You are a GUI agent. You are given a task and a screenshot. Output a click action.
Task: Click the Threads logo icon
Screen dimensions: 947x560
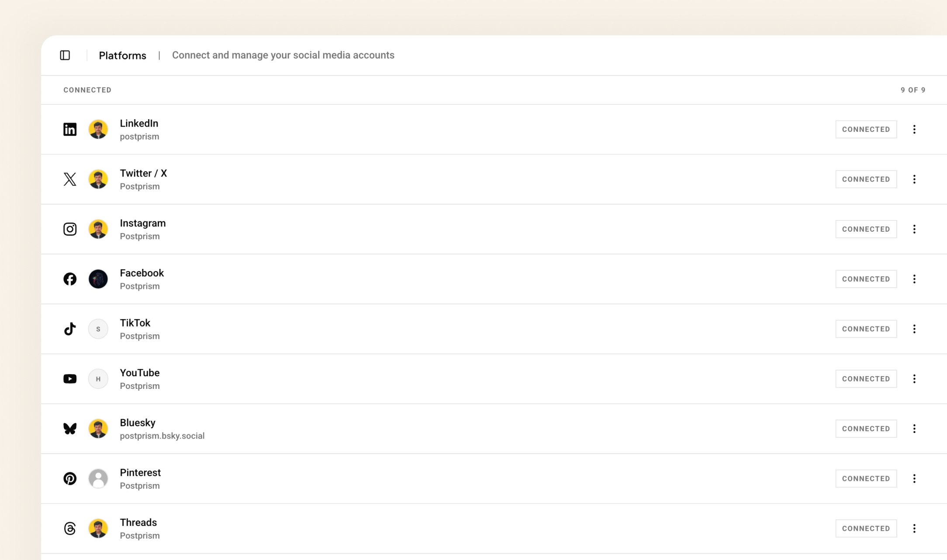[70, 529]
